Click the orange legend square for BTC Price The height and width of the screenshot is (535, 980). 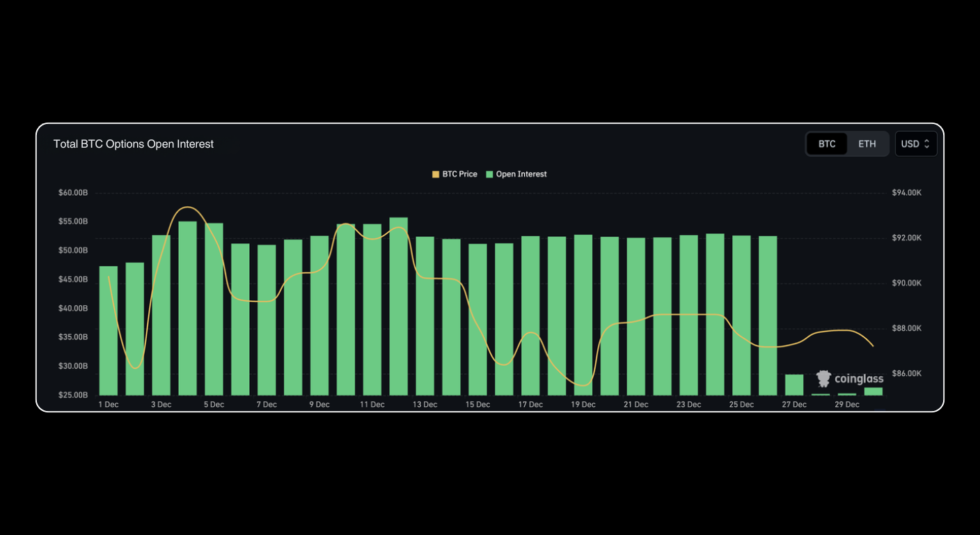coord(434,174)
